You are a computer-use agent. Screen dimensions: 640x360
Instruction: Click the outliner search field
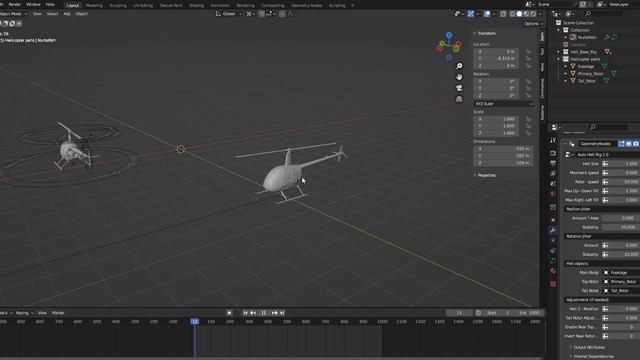(x=604, y=13)
